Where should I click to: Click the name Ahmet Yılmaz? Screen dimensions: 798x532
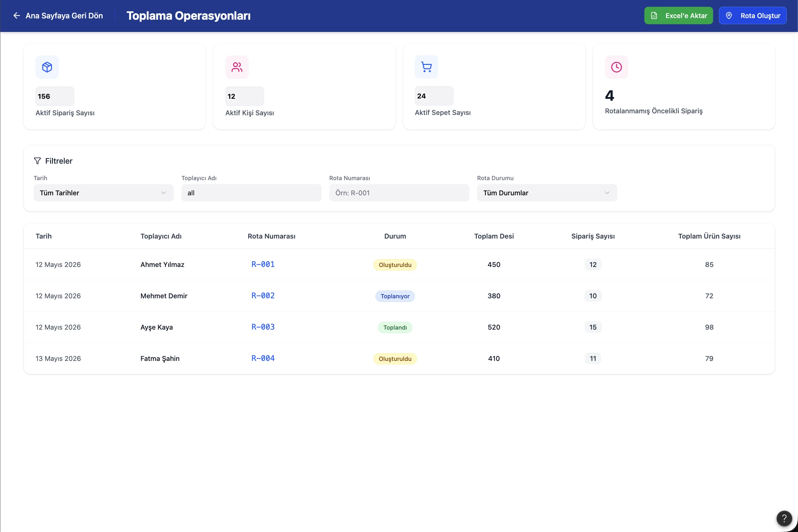162,265
